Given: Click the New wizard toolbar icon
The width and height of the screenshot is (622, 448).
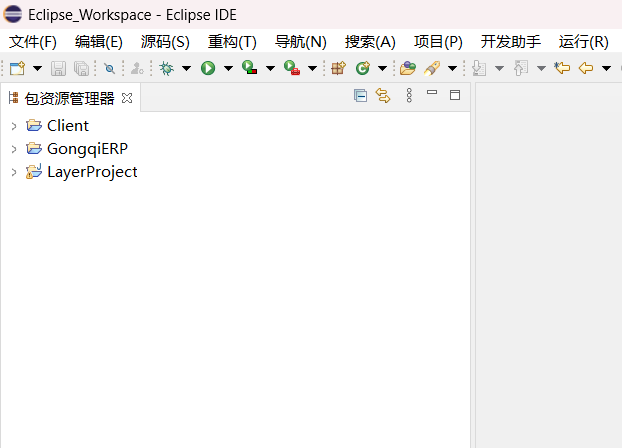Looking at the screenshot, I should click(x=17, y=68).
